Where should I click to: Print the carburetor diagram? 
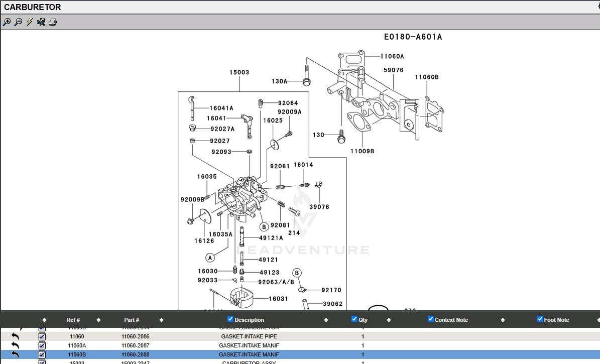tap(53, 22)
